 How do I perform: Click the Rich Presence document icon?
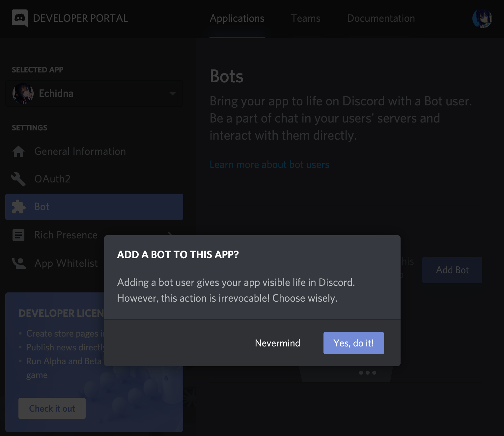18,235
